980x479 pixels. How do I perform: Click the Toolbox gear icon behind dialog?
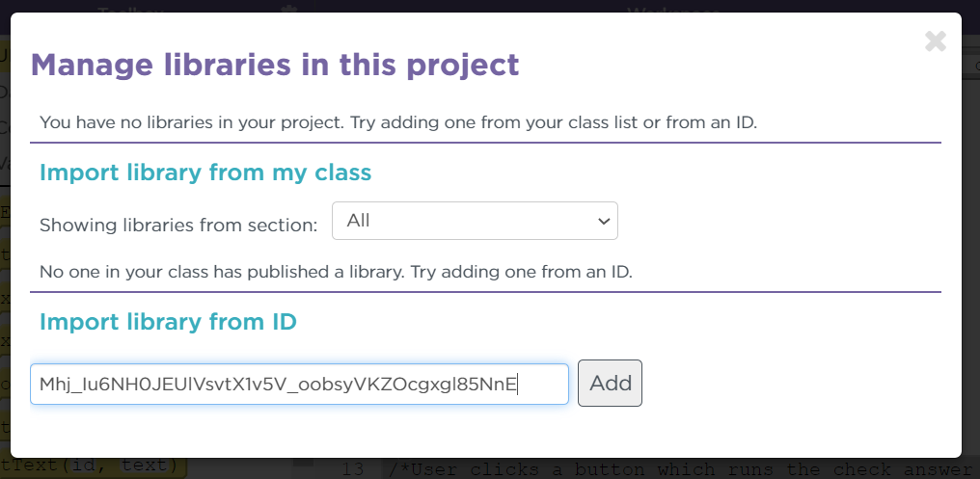[x=287, y=7]
